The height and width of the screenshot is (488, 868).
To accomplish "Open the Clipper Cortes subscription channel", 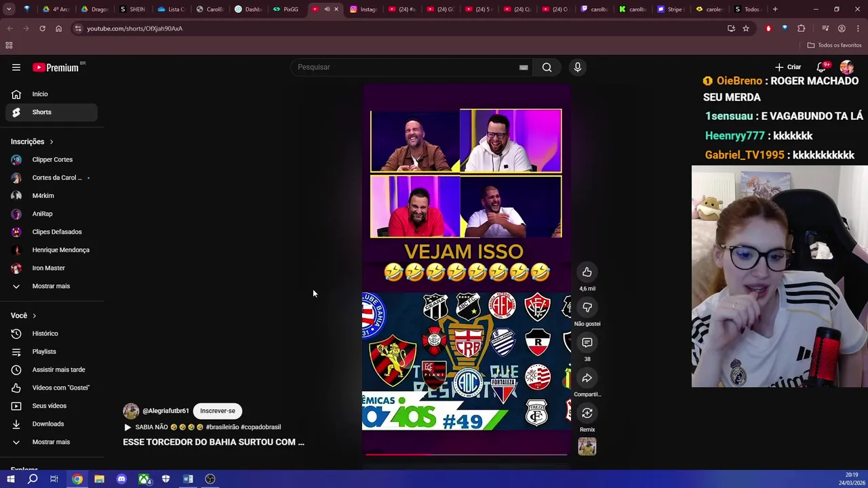I will coord(52,159).
